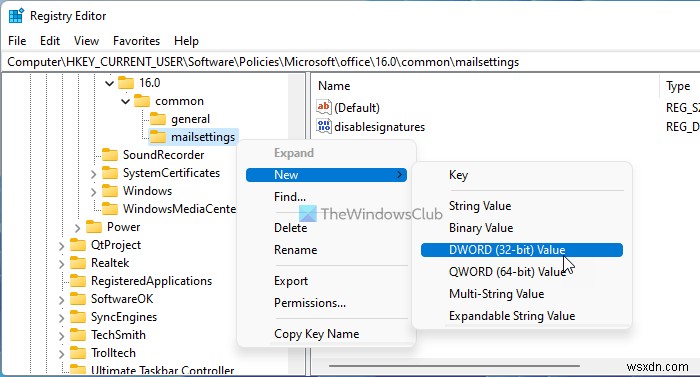Select the disablesignatures value
The width and height of the screenshot is (700, 377).
click(x=379, y=127)
